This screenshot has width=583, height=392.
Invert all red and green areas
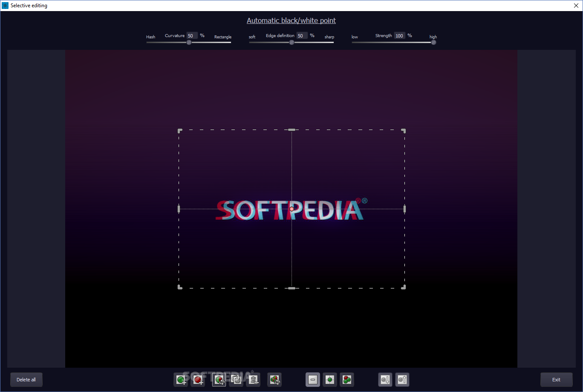(274, 380)
